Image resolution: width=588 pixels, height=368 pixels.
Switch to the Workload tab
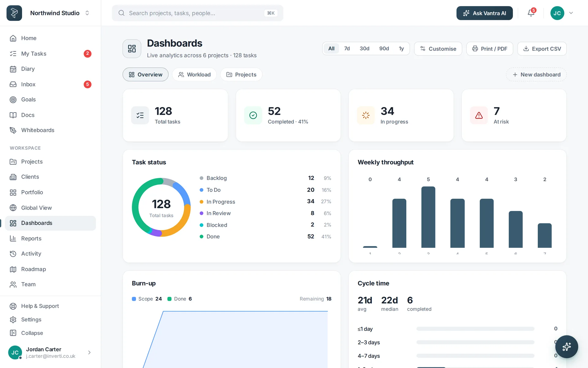pos(194,75)
